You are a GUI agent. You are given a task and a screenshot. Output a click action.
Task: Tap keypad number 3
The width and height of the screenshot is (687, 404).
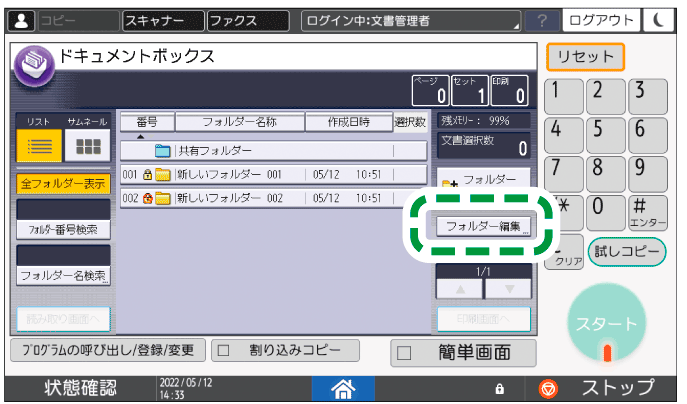648,96
